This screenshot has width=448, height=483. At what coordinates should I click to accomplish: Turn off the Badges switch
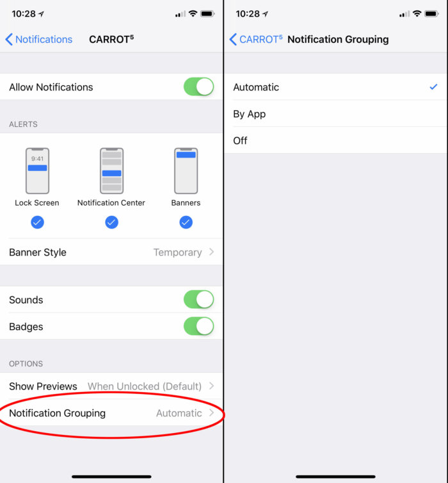point(199,326)
